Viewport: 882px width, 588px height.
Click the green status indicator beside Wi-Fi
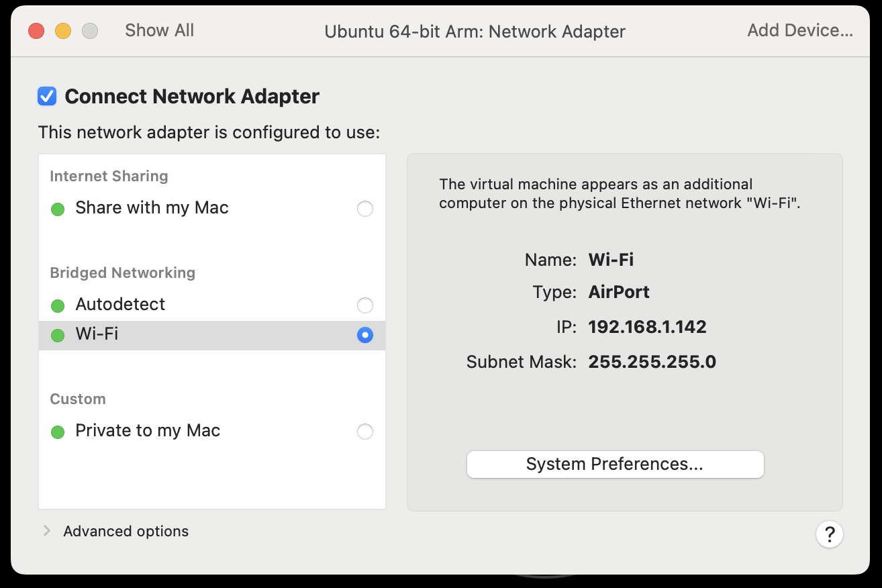(x=58, y=335)
